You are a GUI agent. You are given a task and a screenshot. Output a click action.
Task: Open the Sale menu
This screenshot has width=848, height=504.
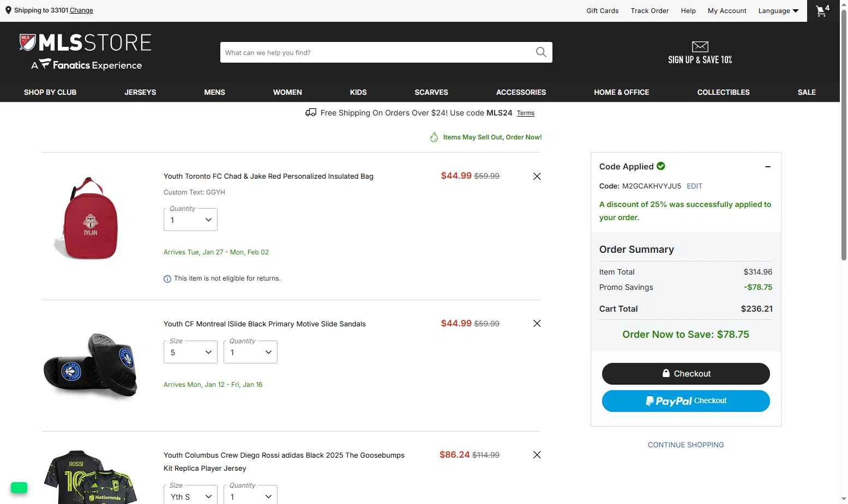(807, 92)
